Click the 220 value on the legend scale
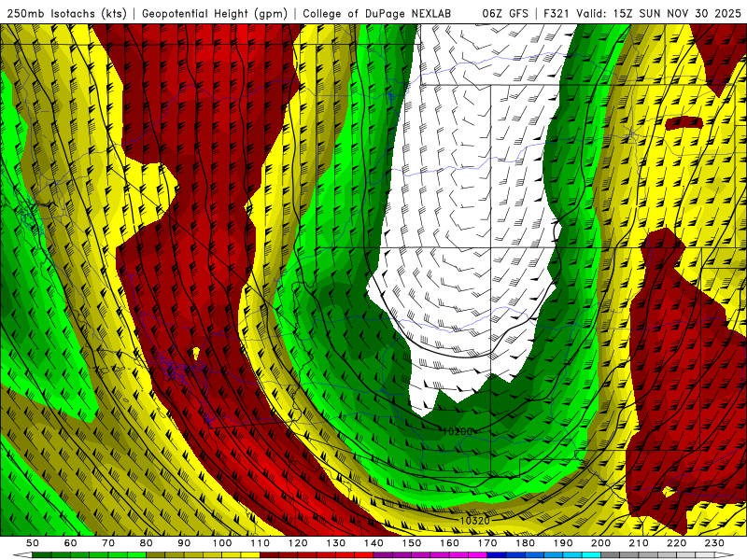 pyautogui.click(x=677, y=543)
